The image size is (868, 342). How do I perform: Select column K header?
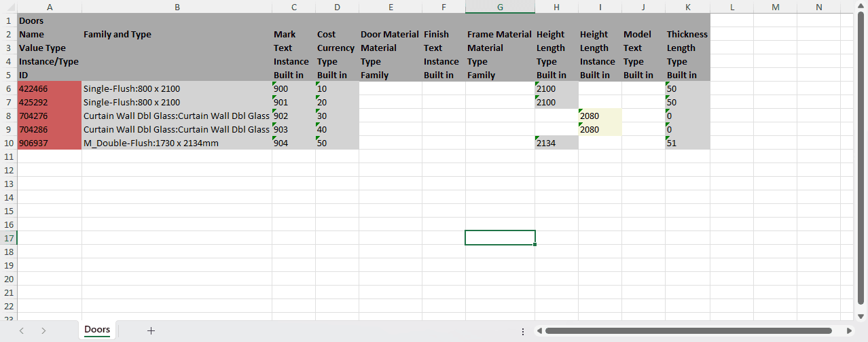(x=687, y=7)
